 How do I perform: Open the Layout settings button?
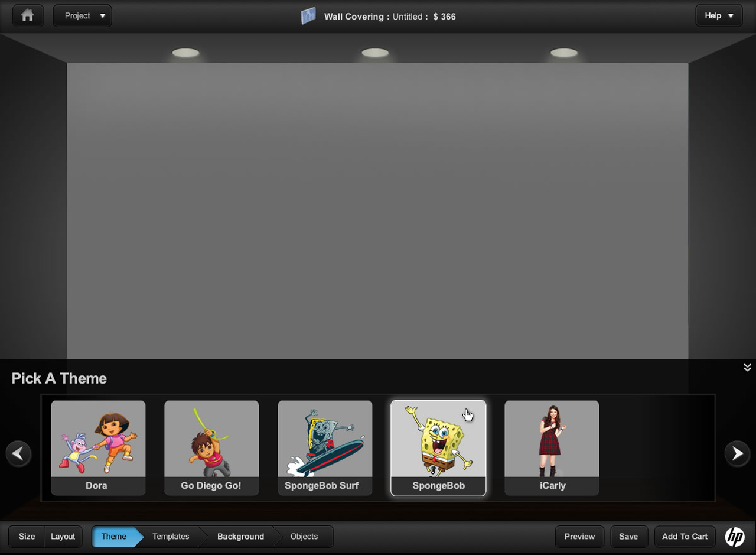(63, 537)
